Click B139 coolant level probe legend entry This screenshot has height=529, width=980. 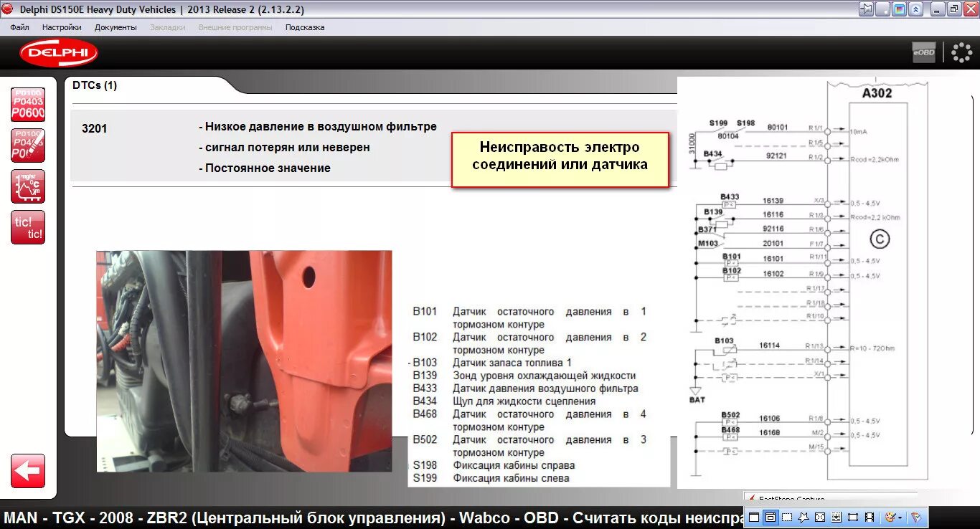524,376
